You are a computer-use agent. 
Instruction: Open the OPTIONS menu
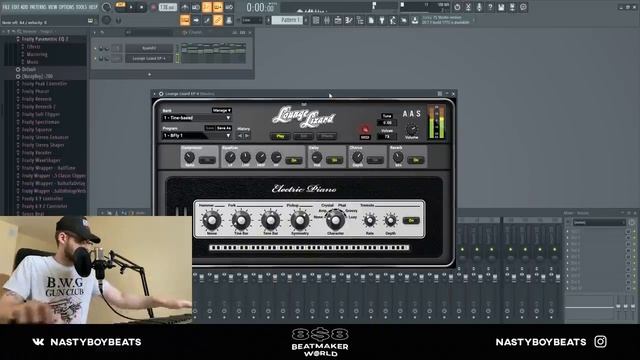pyautogui.click(x=67, y=7)
